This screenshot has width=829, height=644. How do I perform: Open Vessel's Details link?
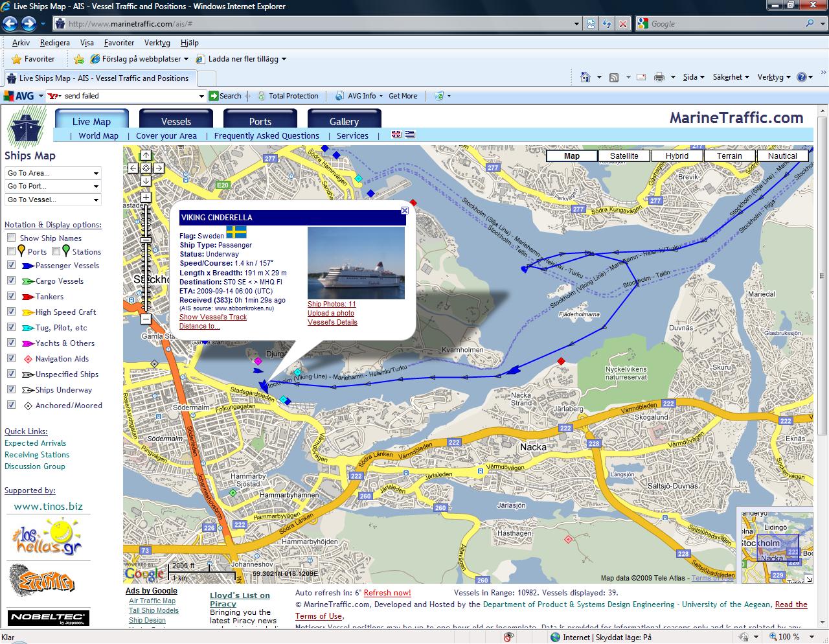pos(332,322)
